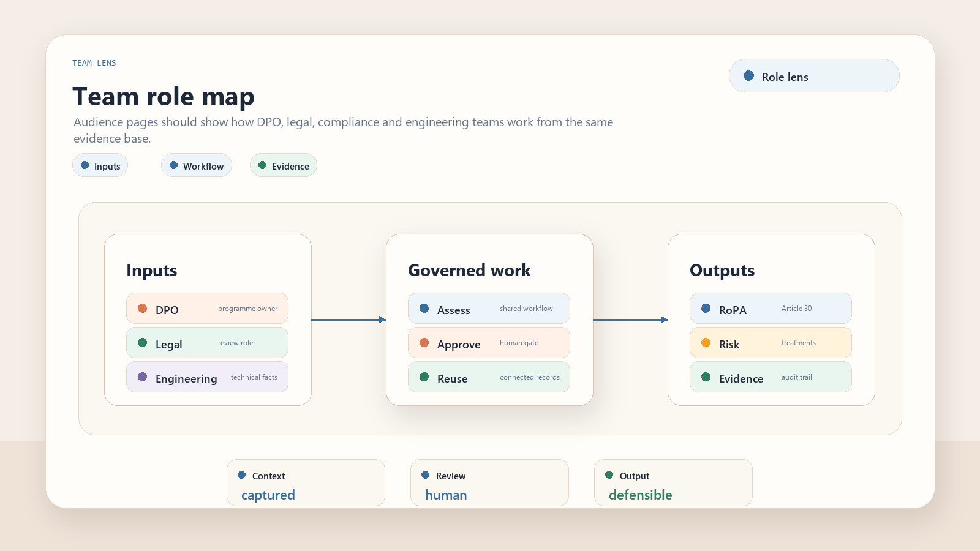Select the Evidence filter chip
Image resolution: width=980 pixels, height=551 pixels.
tap(284, 165)
